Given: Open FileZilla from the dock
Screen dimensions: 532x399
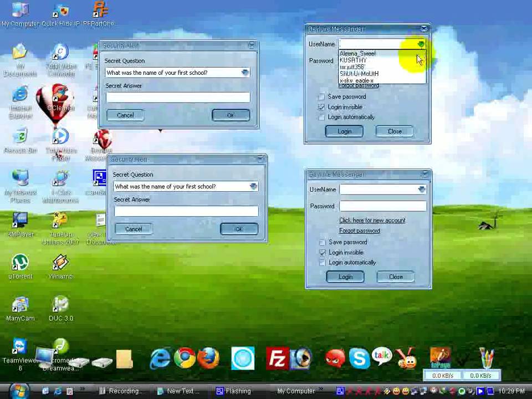Looking at the screenshot, I should click(277, 358).
